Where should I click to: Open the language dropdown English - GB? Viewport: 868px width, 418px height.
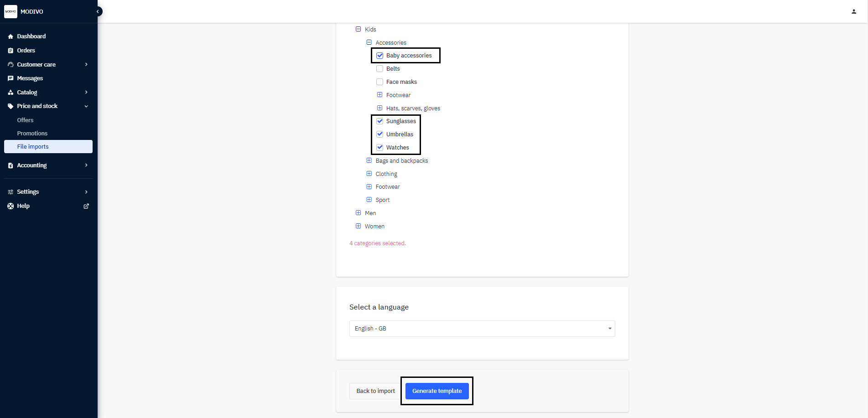click(x=482, y=329)
